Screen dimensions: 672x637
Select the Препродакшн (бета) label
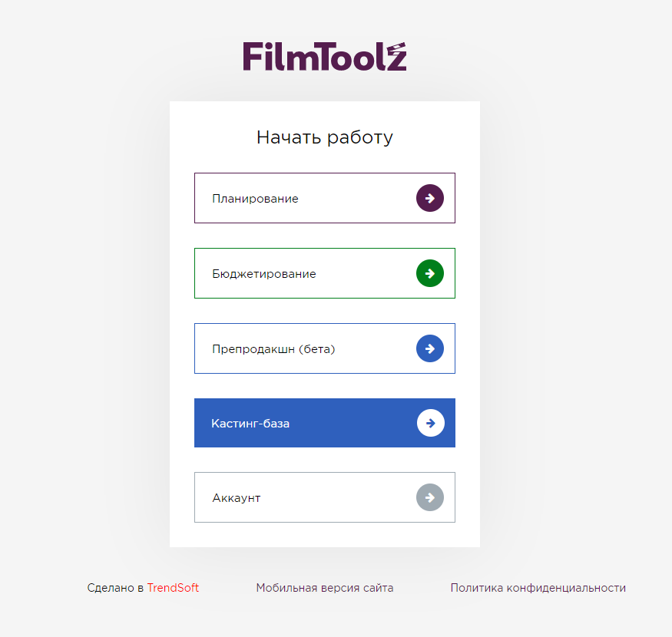(273, 349)
